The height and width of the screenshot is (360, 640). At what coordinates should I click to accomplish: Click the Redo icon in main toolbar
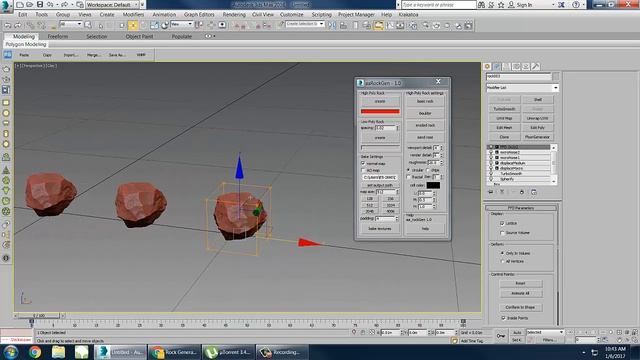click(18, 25)
